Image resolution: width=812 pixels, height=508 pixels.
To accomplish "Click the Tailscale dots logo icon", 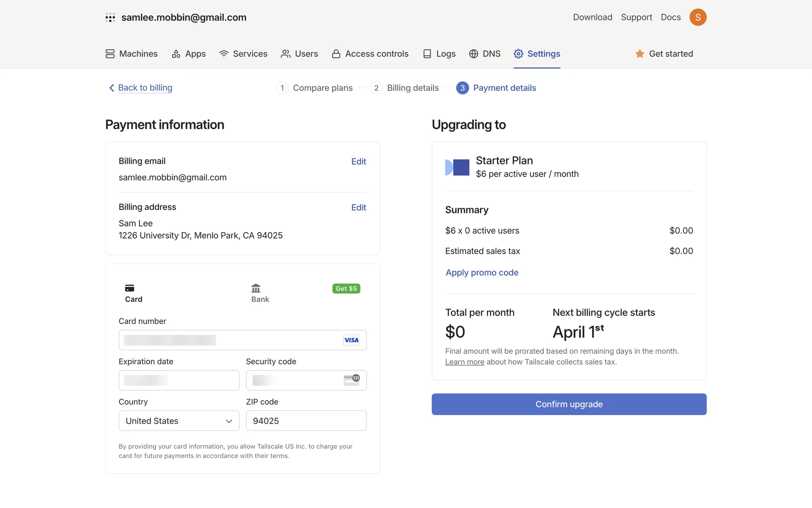I will pos(110,17).
